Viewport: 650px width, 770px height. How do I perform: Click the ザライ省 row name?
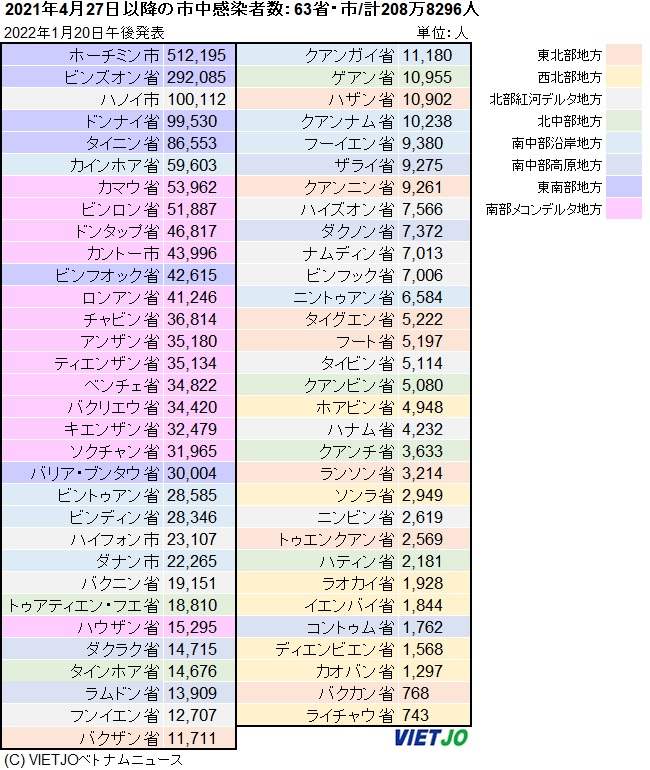tap(364, 165)
